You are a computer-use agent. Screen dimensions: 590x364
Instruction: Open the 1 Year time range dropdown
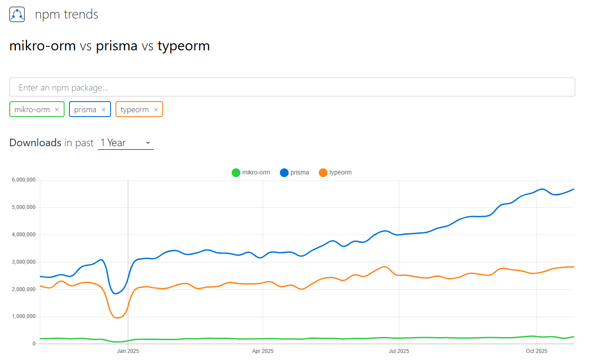tap(119, 143)
